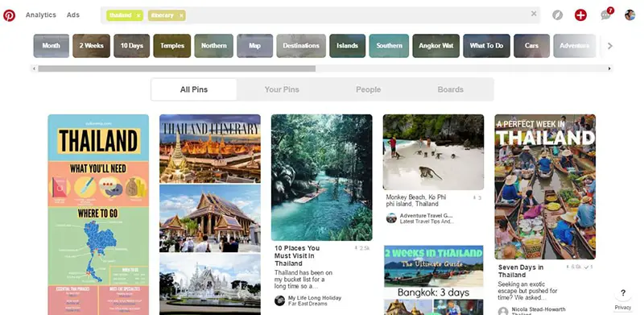The image size is (644, 315).
Task: Select the 2 Weeks filter chip
Action: point(91,46)
